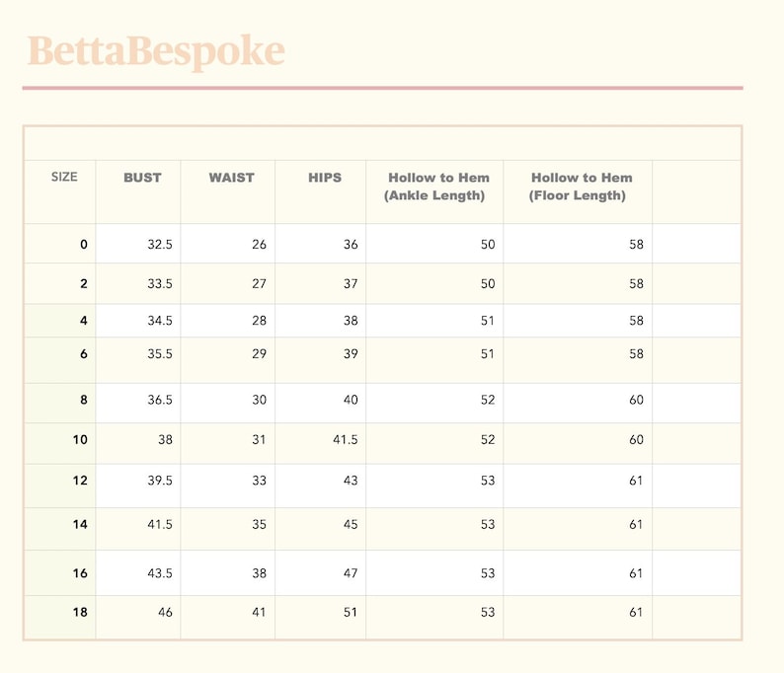Click size 16 row label
The image size is (784, 673).
80,573
